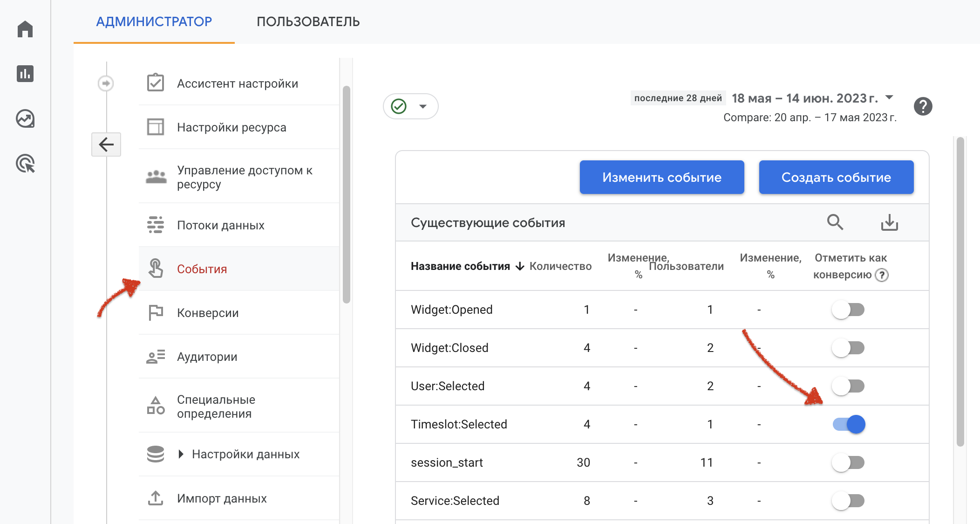
Task: Click the Service:Selected event name
Action: [455, 501]
